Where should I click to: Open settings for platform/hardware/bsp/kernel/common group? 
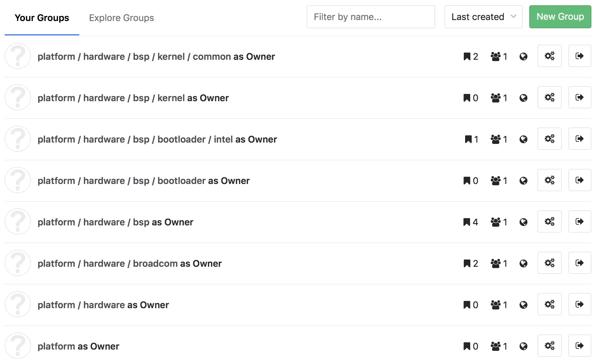click(x=549, y=56)
